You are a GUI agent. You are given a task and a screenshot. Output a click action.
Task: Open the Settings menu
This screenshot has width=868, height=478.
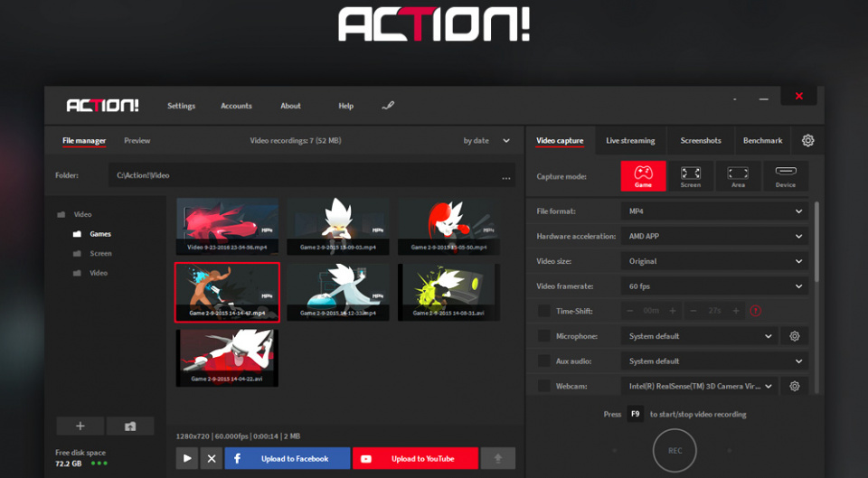[x=181, y=106]
